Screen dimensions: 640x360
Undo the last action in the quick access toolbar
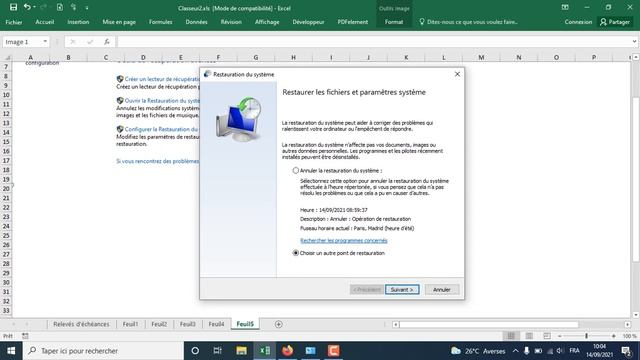pyautogui.click(x=27, y=7)
